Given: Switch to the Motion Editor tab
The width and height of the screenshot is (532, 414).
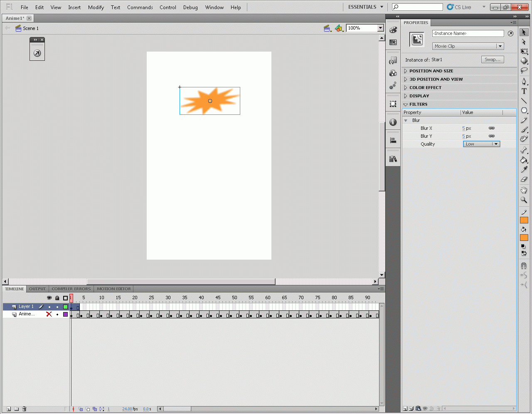Looking at the screenshot, I should coord(113,289).
